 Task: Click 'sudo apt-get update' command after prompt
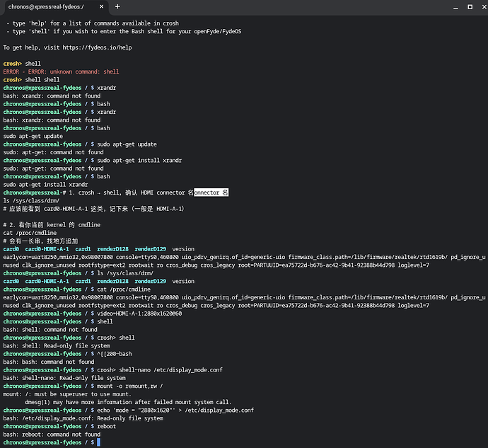(127, 144)
